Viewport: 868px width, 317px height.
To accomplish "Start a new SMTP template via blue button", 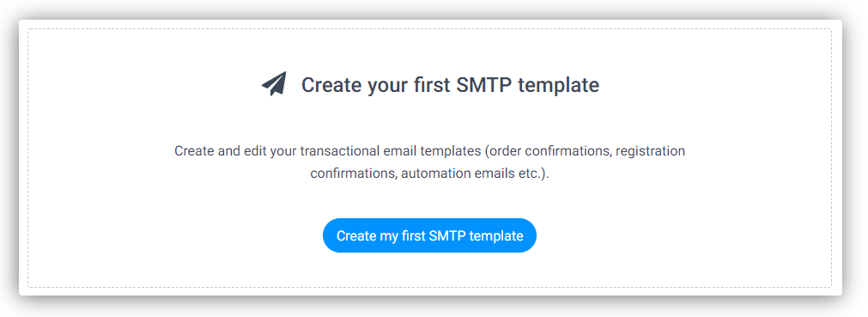I will (429, 235).
